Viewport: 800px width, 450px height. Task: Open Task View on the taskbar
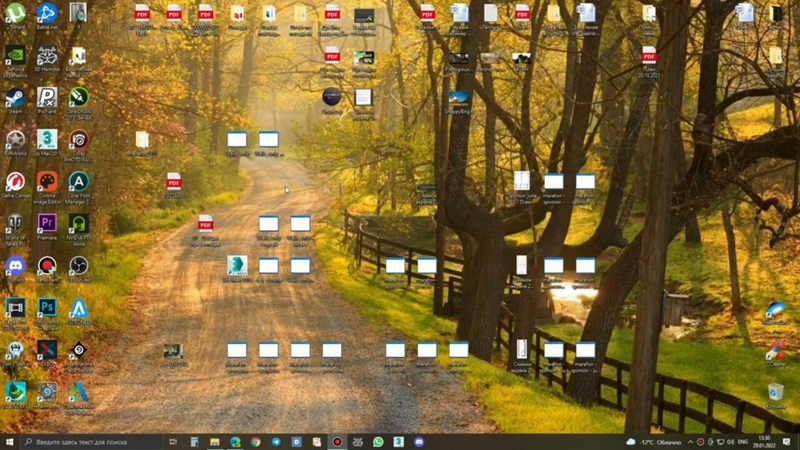tap(173, 442)
